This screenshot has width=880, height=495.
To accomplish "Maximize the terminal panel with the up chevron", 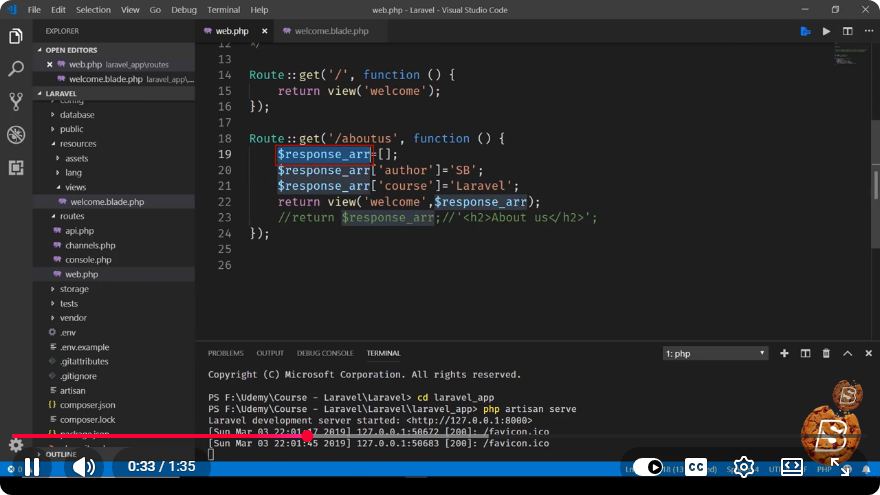I will pyautogui.click(x=847, y=353).
